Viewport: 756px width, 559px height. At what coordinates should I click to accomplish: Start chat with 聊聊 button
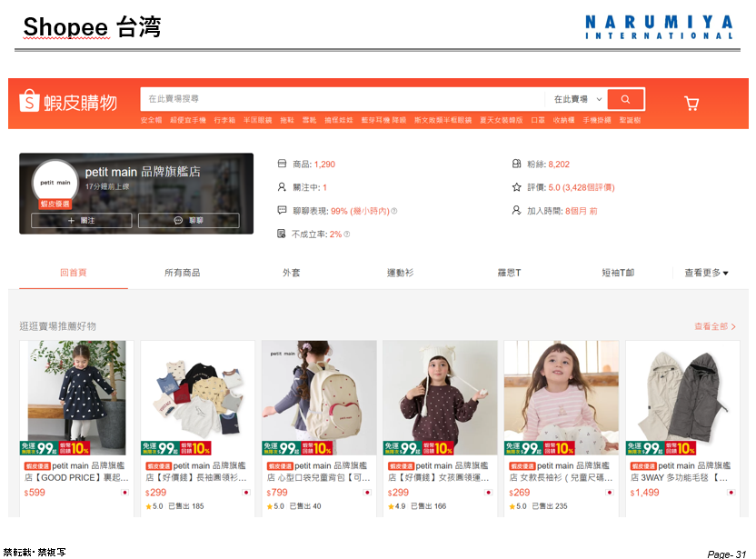188,220
